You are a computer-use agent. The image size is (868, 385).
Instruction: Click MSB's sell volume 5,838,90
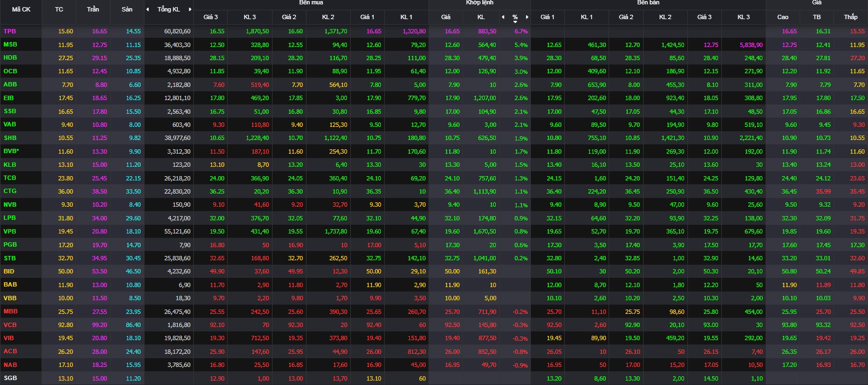751,45
